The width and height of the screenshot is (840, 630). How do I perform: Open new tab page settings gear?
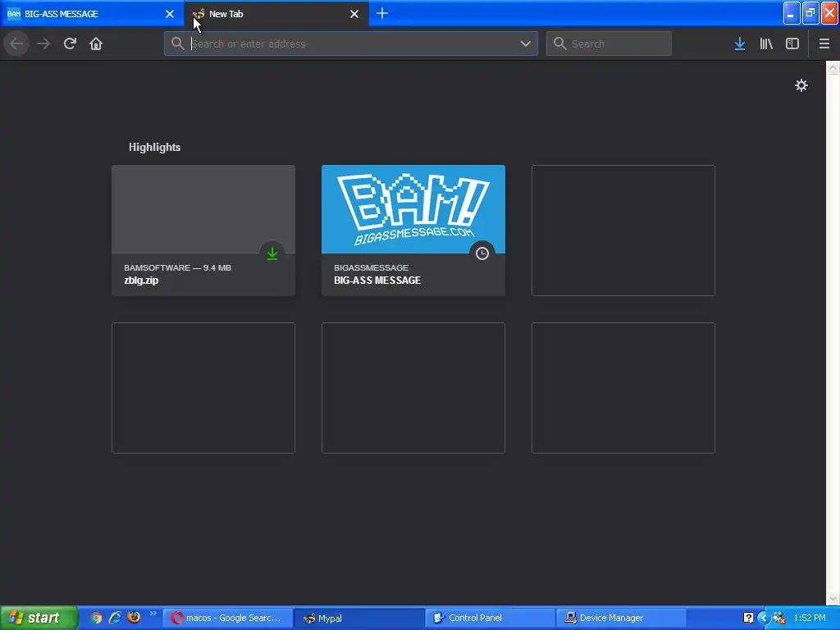tap(801, 85)
